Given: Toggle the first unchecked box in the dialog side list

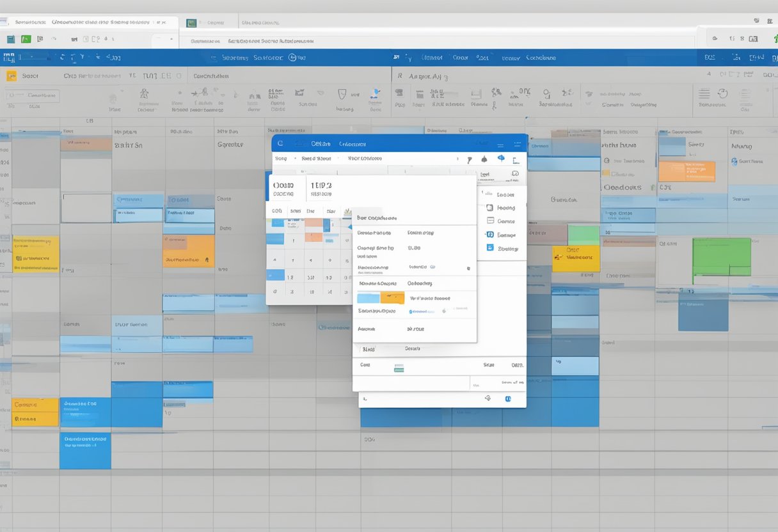Looking at the screenshot, I should [489, 208].
